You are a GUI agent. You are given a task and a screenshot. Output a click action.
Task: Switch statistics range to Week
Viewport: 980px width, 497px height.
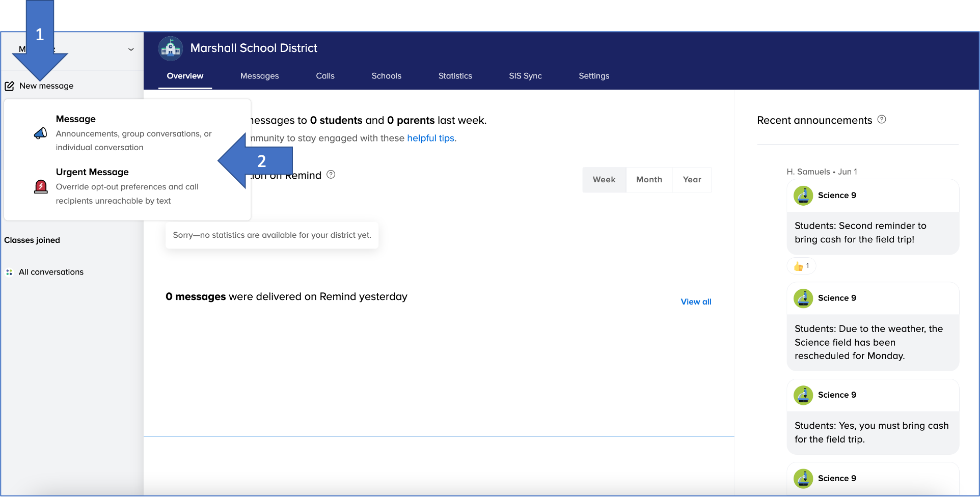point(604,180)
